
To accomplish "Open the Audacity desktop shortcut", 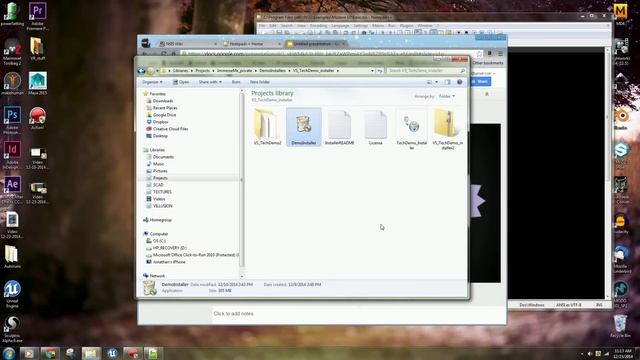I will (x=620, y=224).
